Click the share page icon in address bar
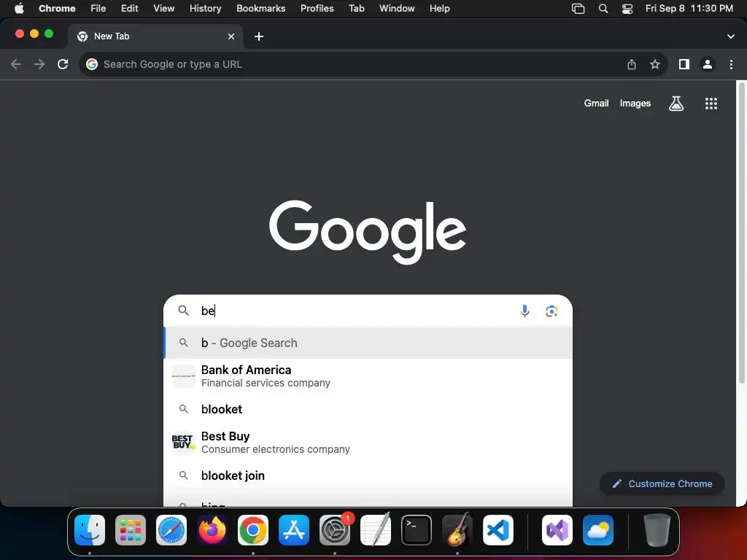 pyautogui.click(x=632, y=64)
